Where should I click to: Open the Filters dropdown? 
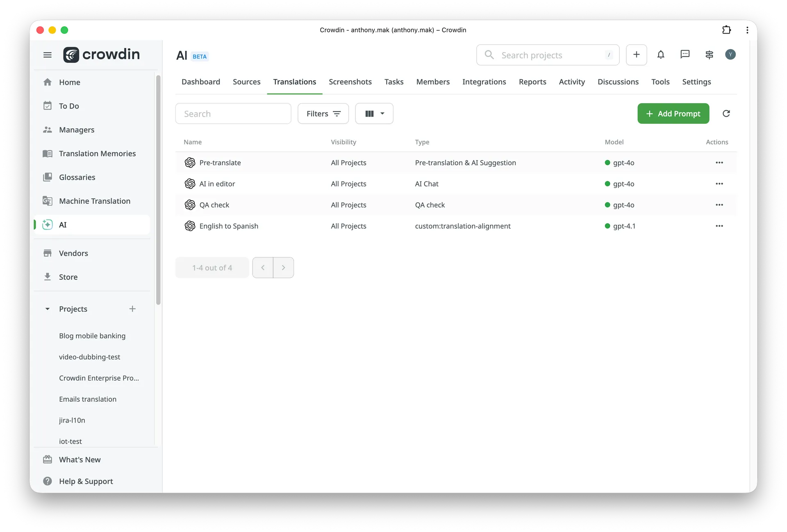pyautogui.click(x=323, y=114)
